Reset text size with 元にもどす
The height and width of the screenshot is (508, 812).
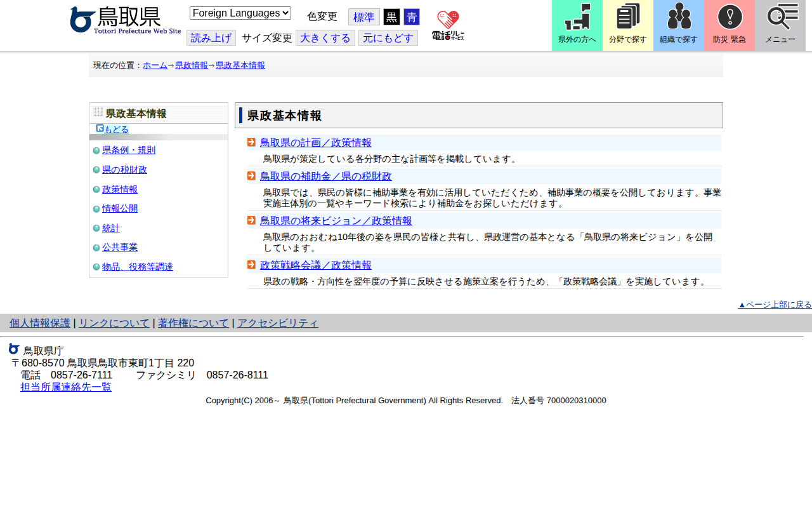[388, 38]
